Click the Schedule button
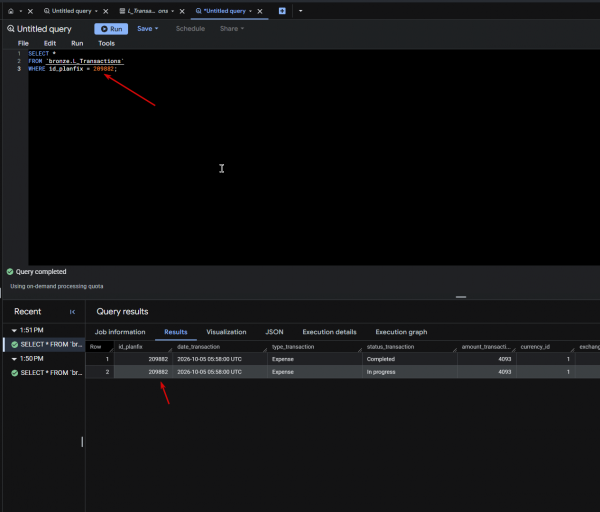Image resolution: width=600 pixels, height=512 pixels. 190,29
